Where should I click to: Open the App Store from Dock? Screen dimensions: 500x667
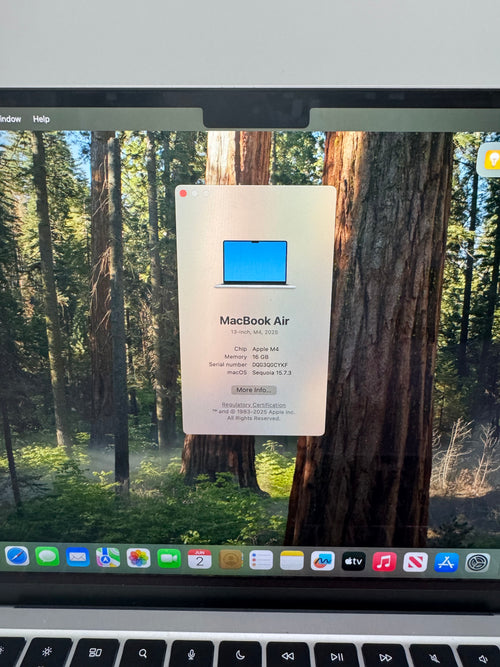pyautogui.click(x=446, y=562)
